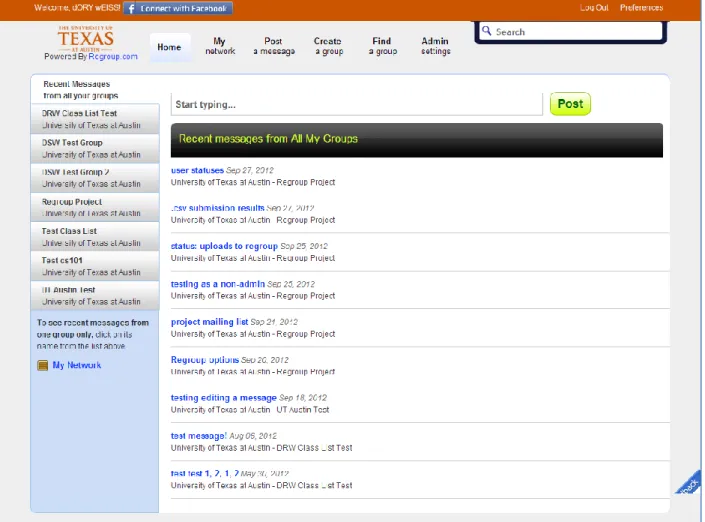Click the University of Texas logo

coord(85,39)
